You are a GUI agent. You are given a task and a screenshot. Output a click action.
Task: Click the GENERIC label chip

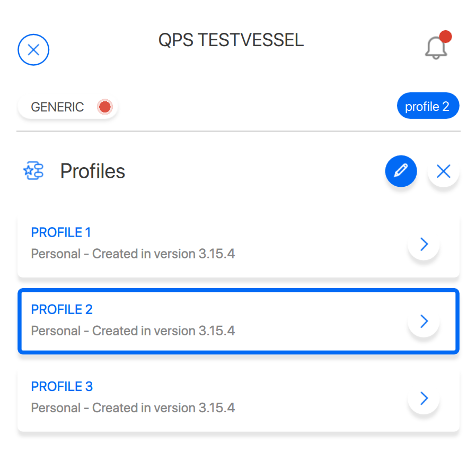click(x=57, y=107)
